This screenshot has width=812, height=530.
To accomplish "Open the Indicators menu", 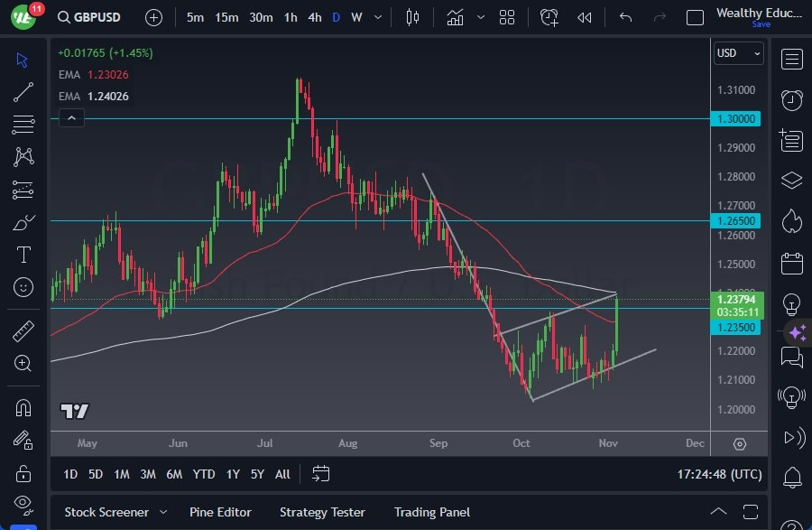I will click(x=455, y=16).
